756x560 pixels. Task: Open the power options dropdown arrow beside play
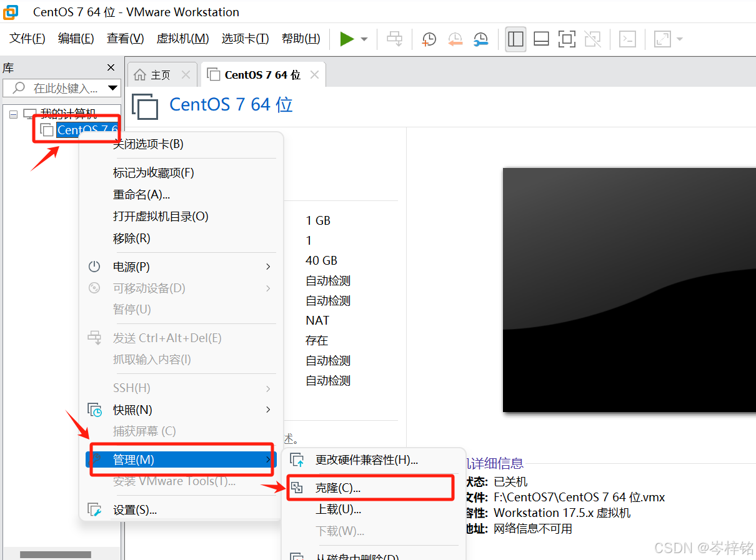364,39
